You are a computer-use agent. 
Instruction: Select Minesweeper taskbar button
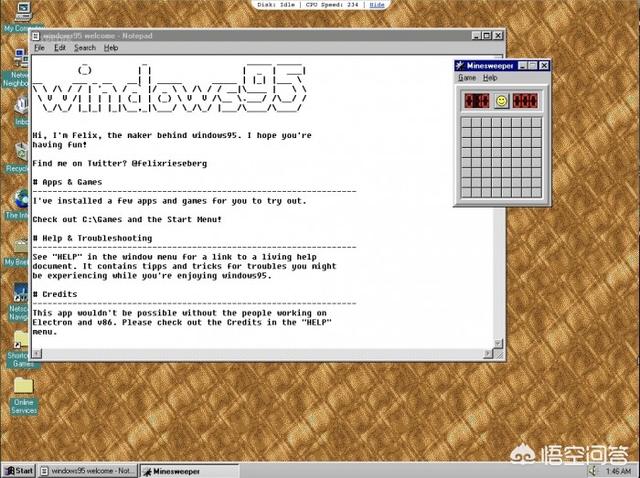click(x=189, y=471)
